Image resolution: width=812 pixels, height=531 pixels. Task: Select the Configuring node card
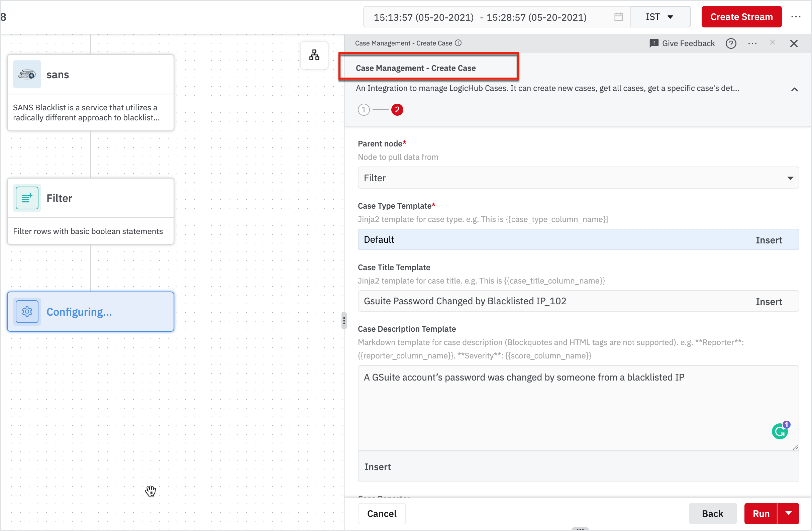point(90,311)
